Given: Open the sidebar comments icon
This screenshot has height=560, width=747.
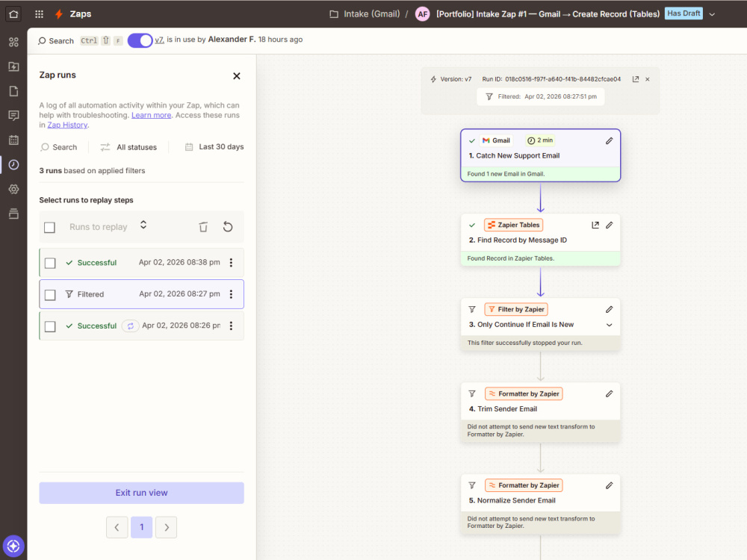Looking at the screenshot, I should click(13, 115).
